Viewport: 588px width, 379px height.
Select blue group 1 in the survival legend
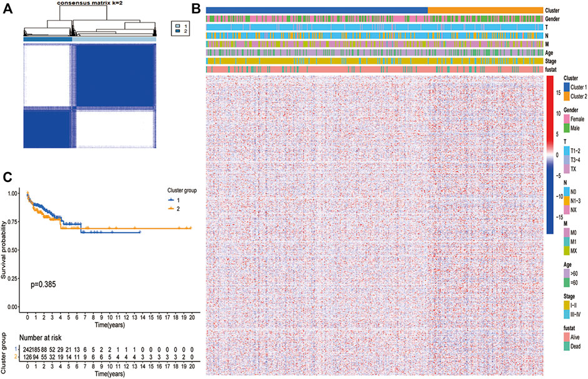coord(174,200)
